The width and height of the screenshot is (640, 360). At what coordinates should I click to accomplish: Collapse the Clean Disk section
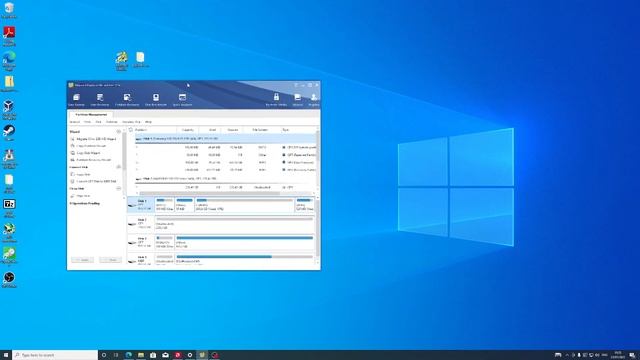click(x=119, y=189)
